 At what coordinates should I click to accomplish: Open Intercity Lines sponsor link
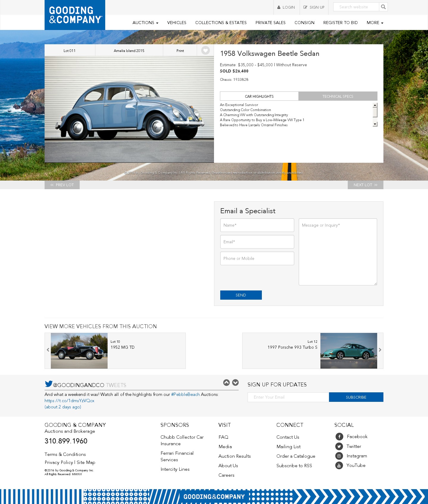tap(175, 469)
